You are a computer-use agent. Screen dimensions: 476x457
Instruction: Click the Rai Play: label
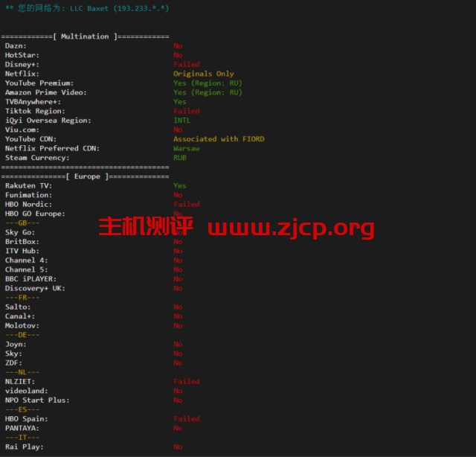[25, 447]
